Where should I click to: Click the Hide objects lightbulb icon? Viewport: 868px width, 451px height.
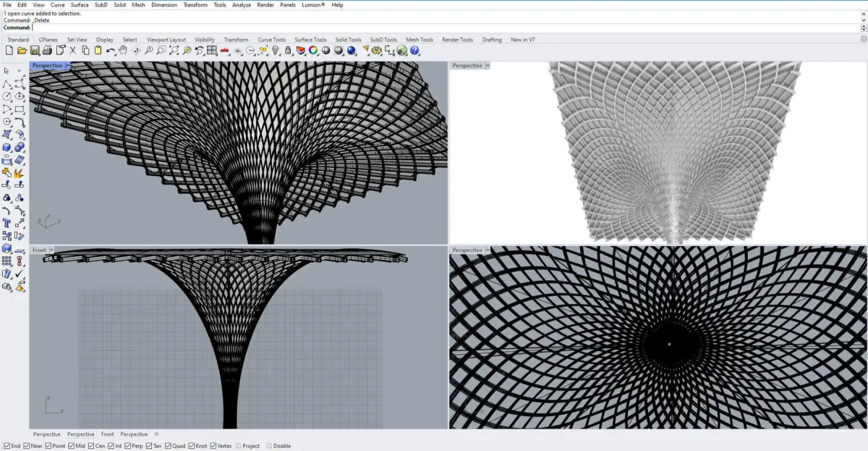pyautogui.click(x=276, y=51)
